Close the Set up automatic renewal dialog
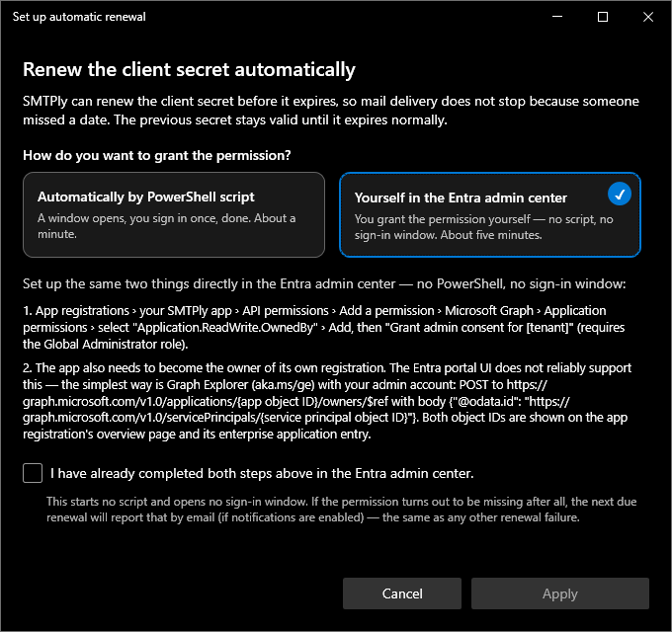The image size is (672, 632). point(648,17)
